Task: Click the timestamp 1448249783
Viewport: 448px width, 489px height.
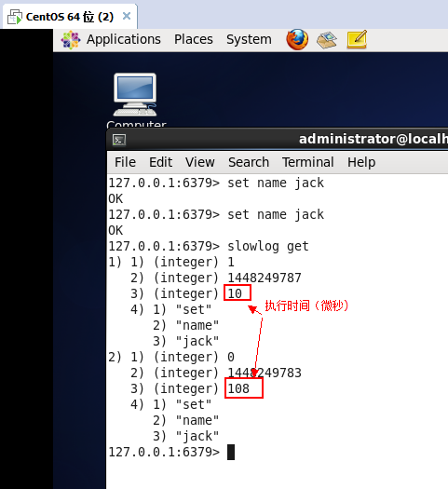Action: click(x=265, y=373)
